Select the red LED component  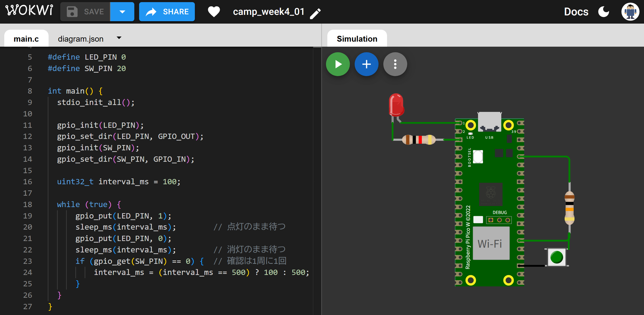[396, 105]
